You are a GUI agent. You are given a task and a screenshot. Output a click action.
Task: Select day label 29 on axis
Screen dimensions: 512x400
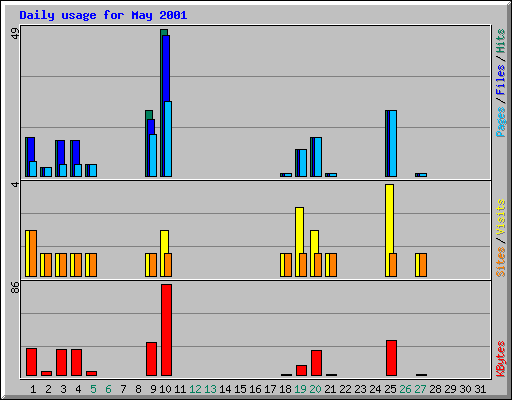coord(450,389)
